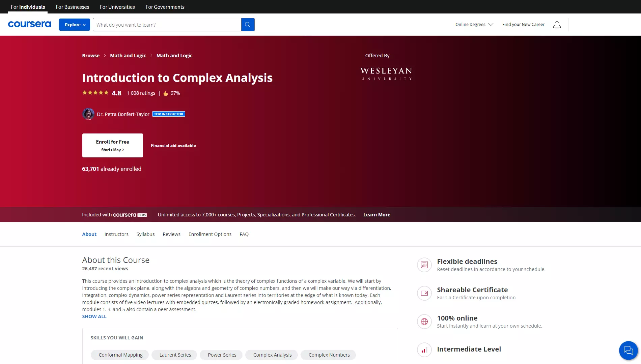This screenshot has width=641, height=364.
Task: Go to the Syllabus section
Action: click(145, 234)
